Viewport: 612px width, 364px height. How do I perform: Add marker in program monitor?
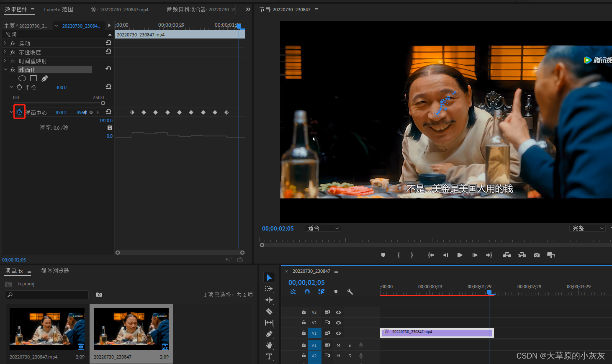tap(383, 255)
